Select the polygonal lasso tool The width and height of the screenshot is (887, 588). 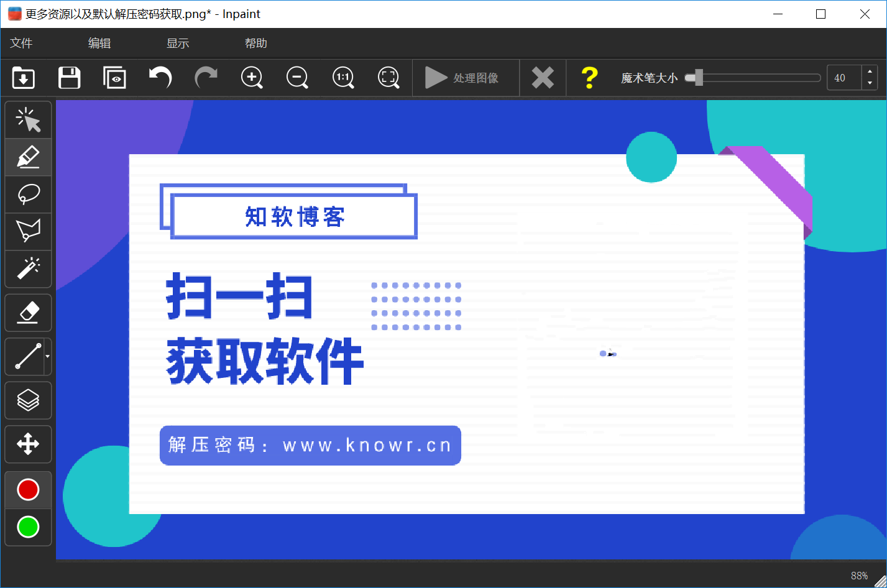pos(29,232)
